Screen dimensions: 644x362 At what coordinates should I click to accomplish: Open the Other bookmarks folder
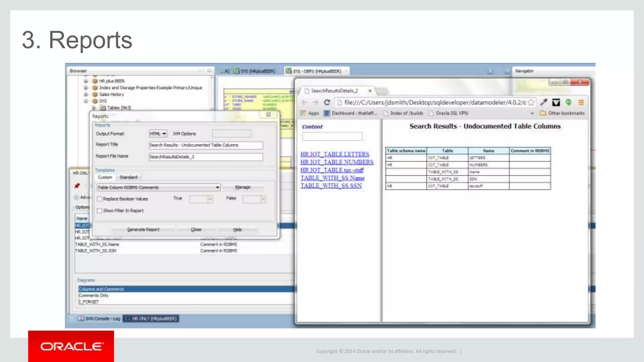coord(562,113)
